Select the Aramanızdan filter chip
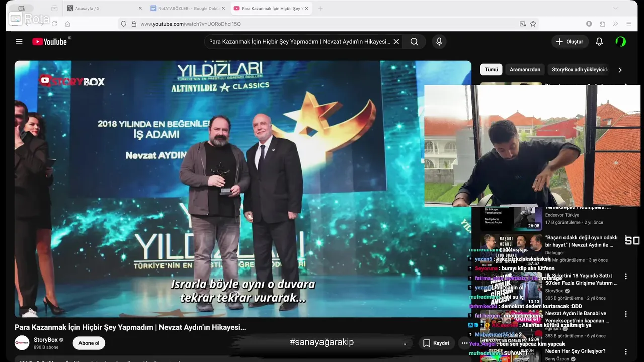The image size is (644, 362). 525,70
